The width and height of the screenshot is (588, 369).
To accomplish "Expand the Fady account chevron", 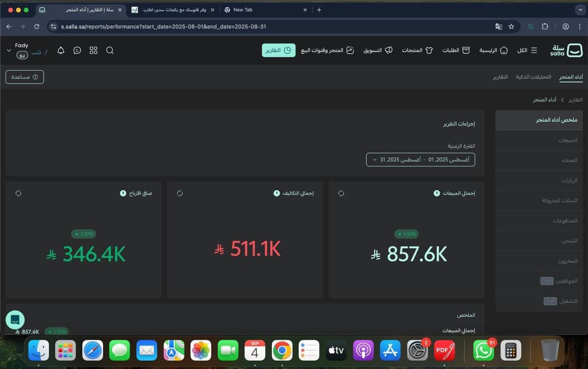I will (x=8, y=51).
